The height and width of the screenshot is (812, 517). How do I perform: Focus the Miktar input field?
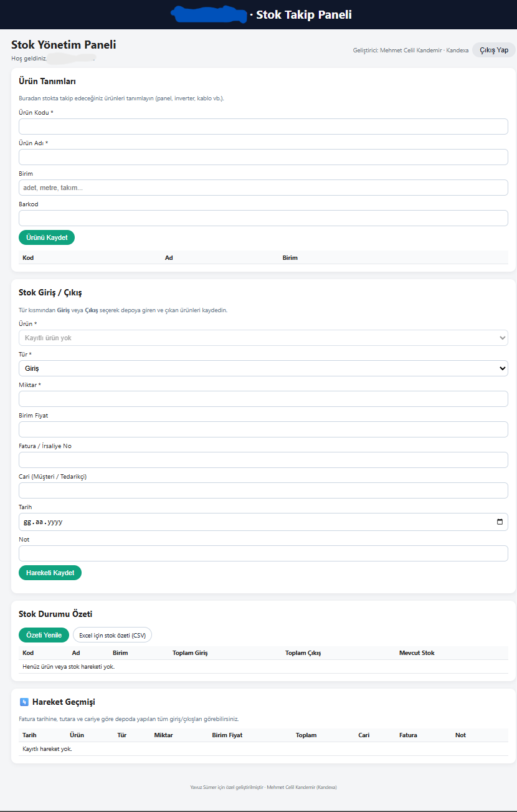point(263,399)
